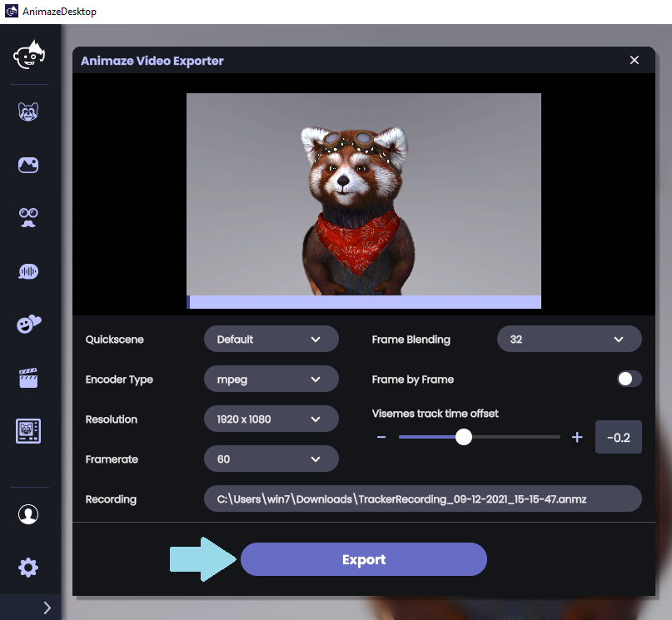Click the Frame Blending label
Screen dimensions: 672x620
pyautogui.click(x=411, y=340)
